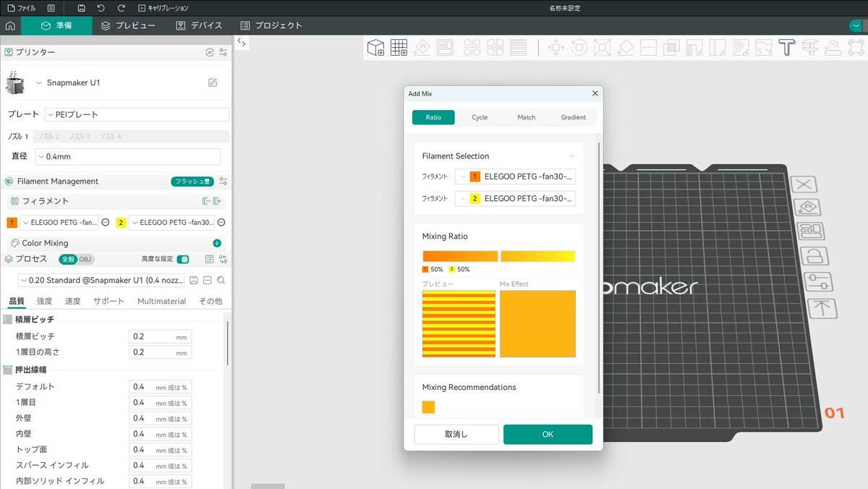
Task: Click the Mixing Recommendations orange swatch
Action: (x=428, y=407)
